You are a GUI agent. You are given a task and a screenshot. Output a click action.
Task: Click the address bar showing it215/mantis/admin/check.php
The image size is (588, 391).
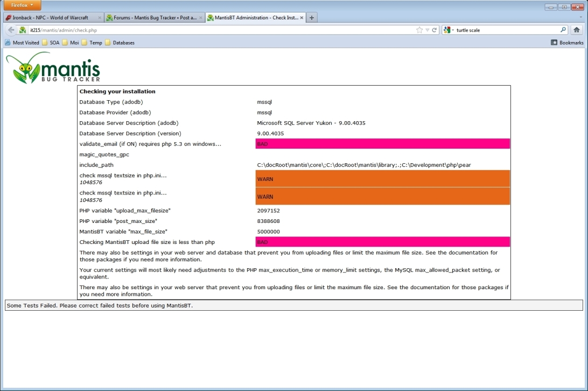click(215, 30)
